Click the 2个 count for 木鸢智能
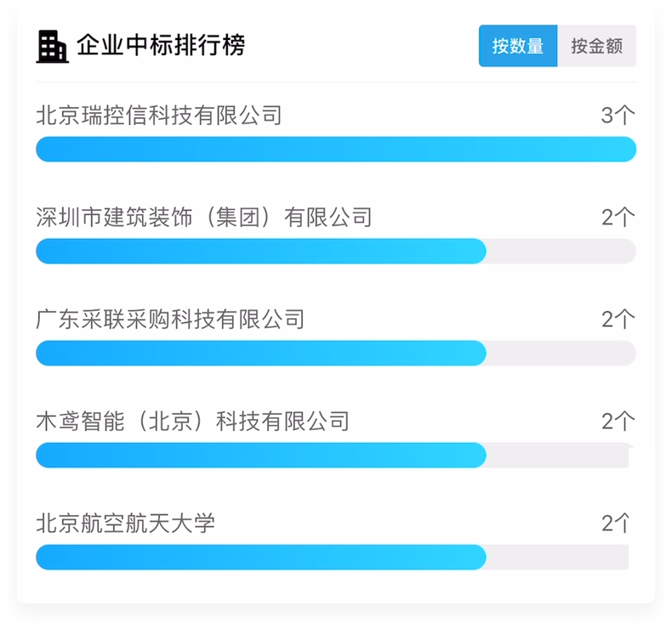The image size is (672, 629). (618, 421)
